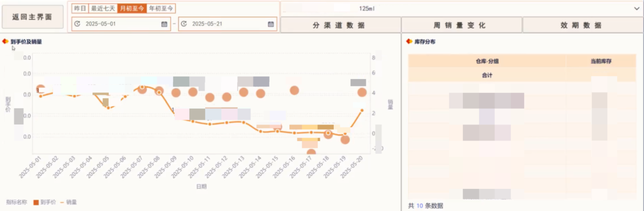Open calendar picker for end date 2025-05-21
644x211 pixels.
(271, 24)
